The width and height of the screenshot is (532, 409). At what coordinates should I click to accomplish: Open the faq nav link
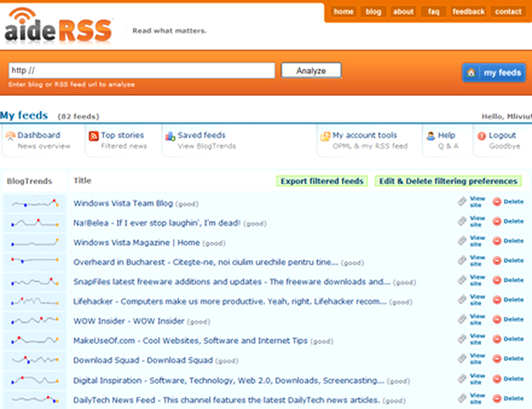433,11
